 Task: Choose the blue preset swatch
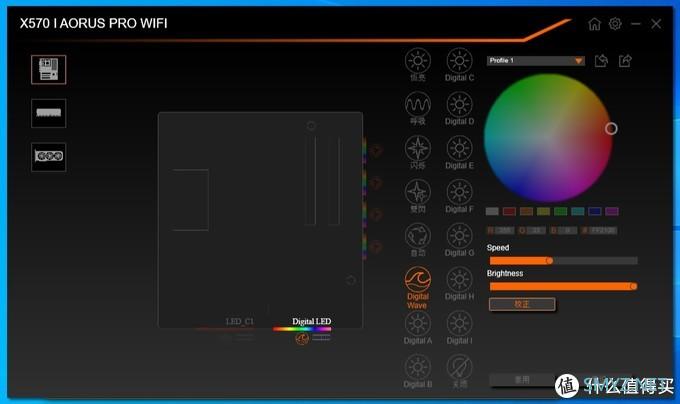click(595, 211)
